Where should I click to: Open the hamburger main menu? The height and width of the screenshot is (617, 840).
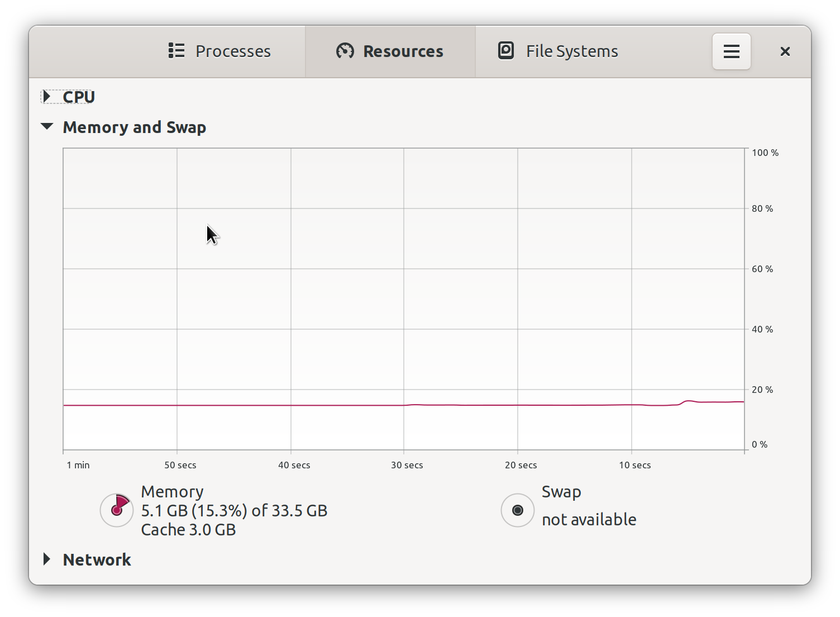[732, 51]
